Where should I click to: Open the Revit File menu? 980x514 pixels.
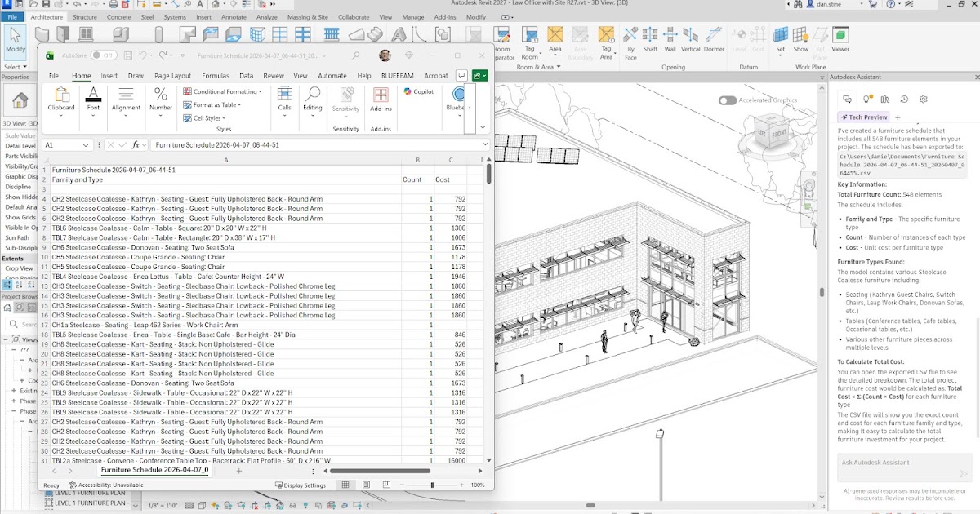(x=12, y=16)
